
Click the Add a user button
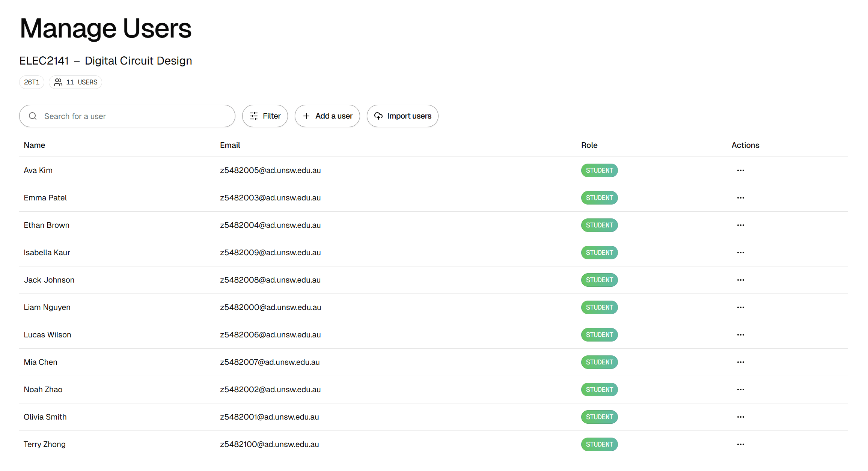[327, 116]
